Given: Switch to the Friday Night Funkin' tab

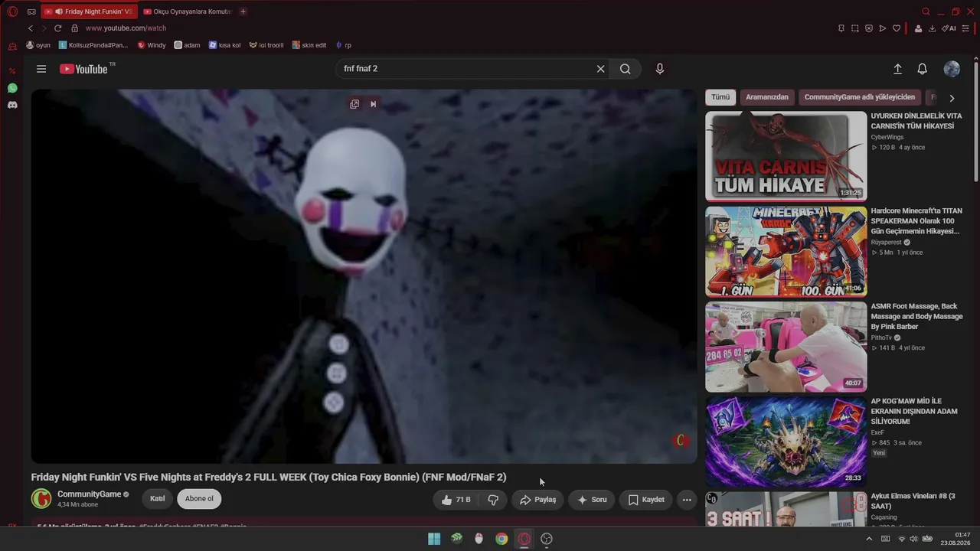Looking at the screenshot, I should coord(90,11).
